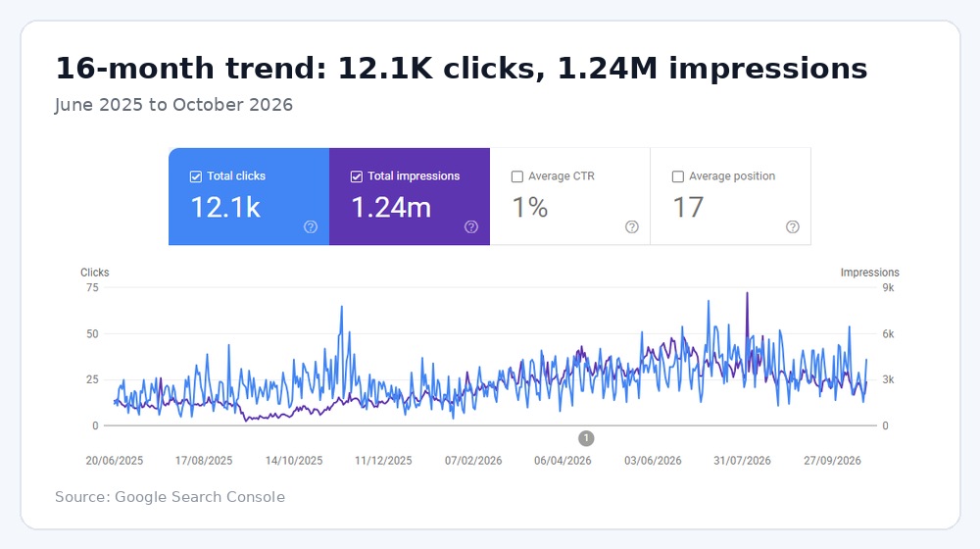Screen dimensions: 980x549
Task: Click the 3k impressions axis tick
Action: [x=888, y=379]
